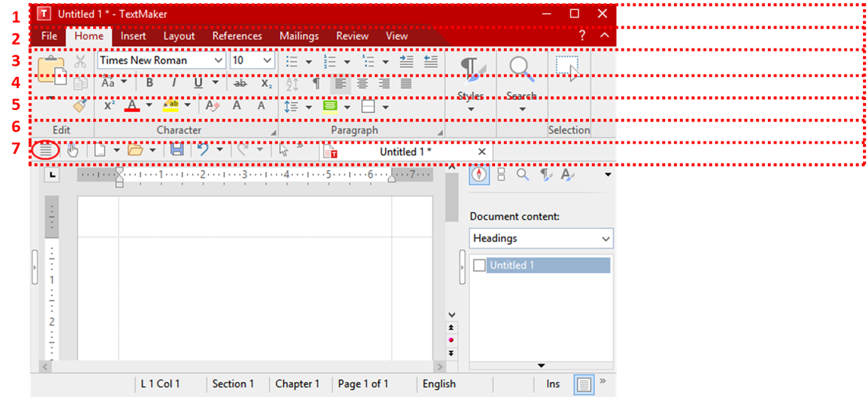This screenshot has height=397, width=868.
Task: Toggle Bold formatting
Action: coord(149,83)
